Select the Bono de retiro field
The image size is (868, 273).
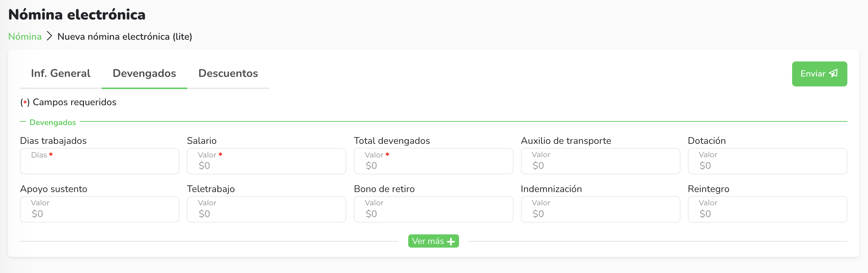433,210
